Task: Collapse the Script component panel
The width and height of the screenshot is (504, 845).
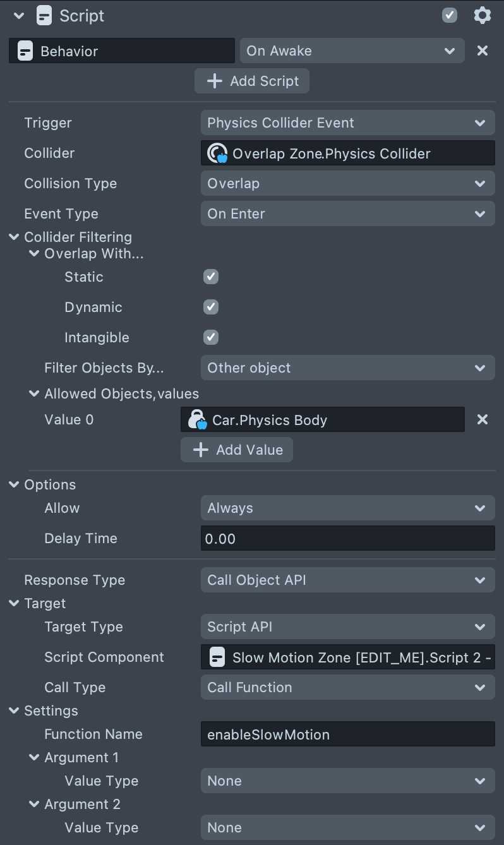Action: pos(19,16)
